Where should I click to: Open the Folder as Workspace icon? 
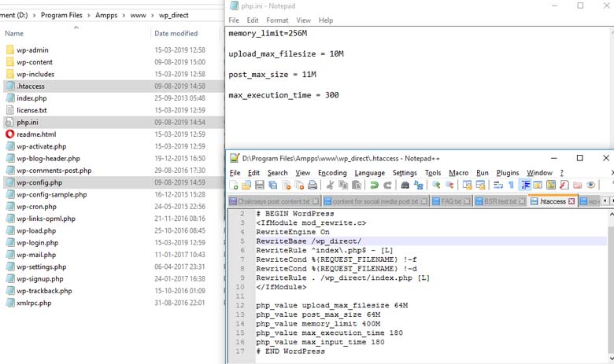pos(577,185)
